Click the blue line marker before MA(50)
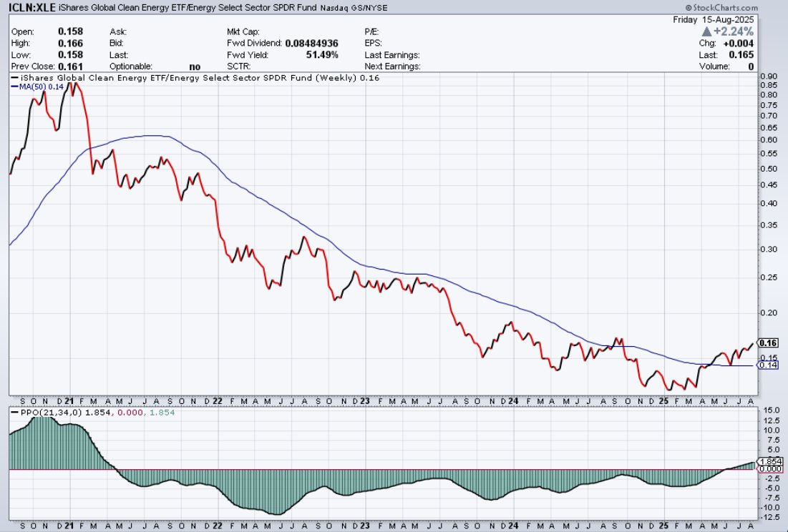788x532 pixels. [14, 87]
